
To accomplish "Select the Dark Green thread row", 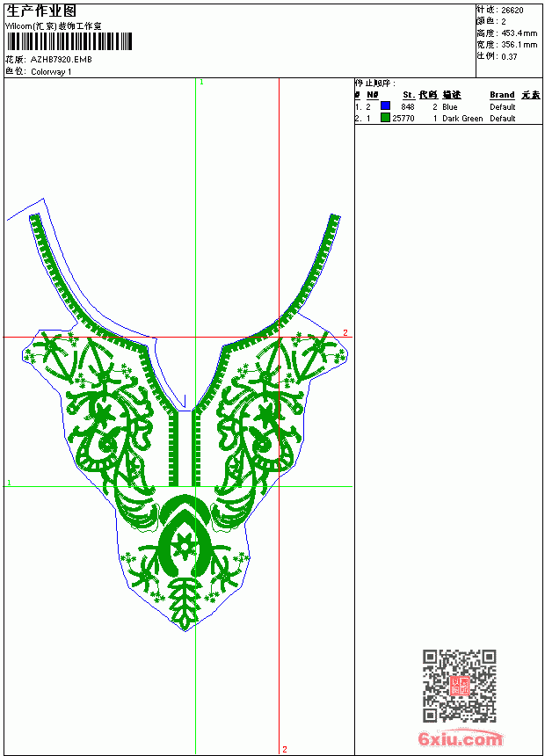I will point(448,118).
